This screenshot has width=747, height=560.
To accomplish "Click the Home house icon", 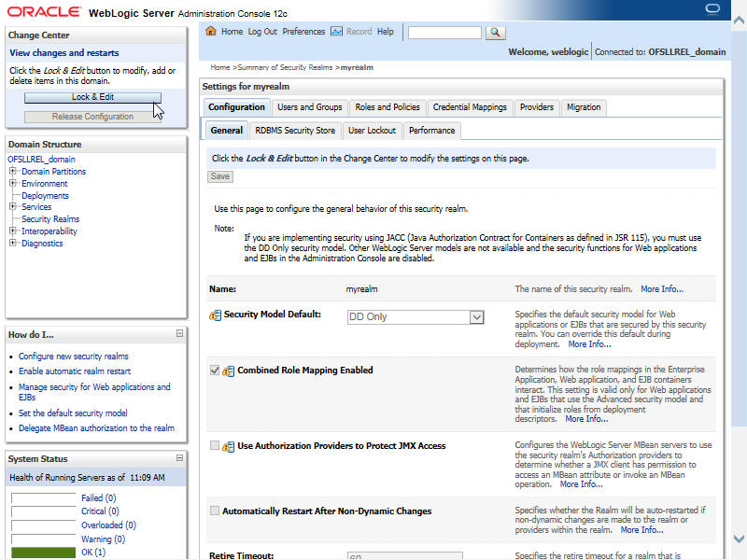I will point(211,32).
